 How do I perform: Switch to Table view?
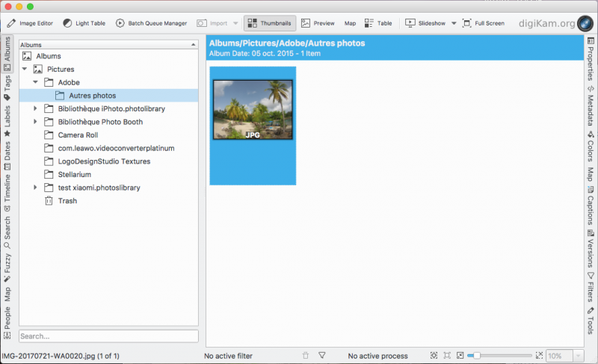click(x=378, y=23)
